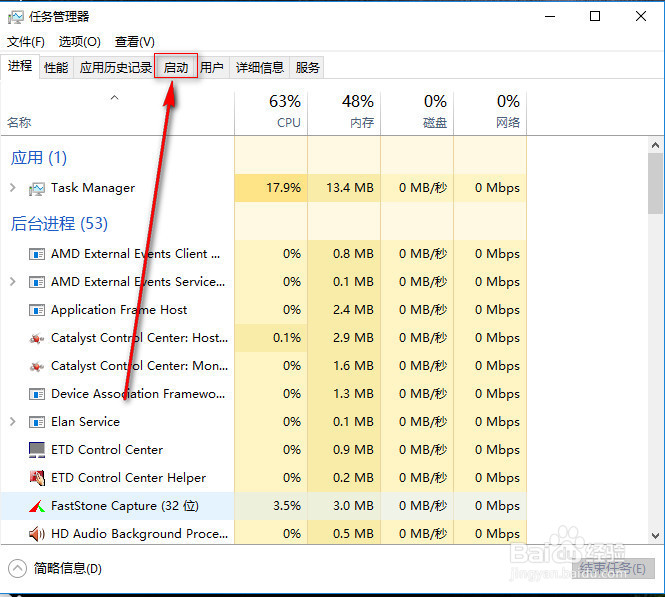Open the 查看(V) menu
This screenshot has height=597, width=665.
pyautogui.click(x=134, y=42)
